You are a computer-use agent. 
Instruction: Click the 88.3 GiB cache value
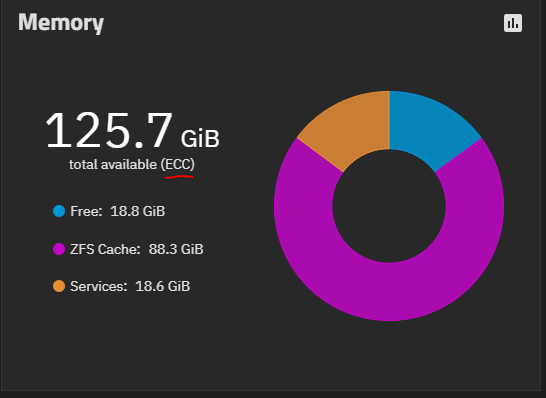pyautogui.click(x=176, y=249)
